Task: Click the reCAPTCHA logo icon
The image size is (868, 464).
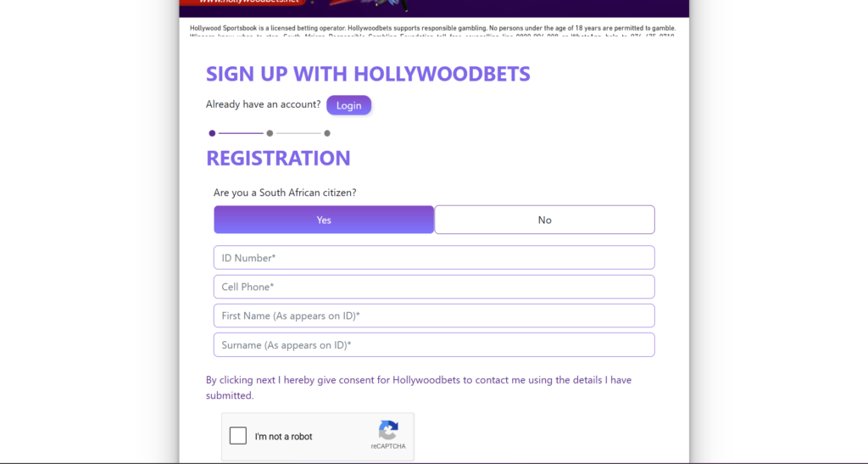Action: 388,430
